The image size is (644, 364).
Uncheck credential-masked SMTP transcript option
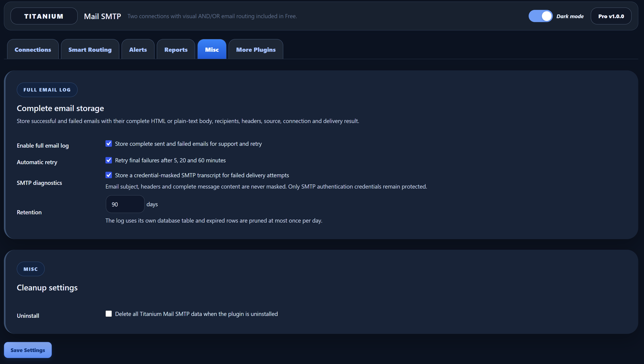(109, 175)
